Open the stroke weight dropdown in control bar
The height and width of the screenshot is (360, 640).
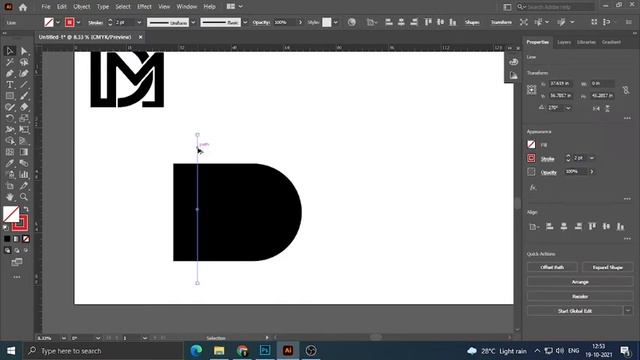coord(139,22)
